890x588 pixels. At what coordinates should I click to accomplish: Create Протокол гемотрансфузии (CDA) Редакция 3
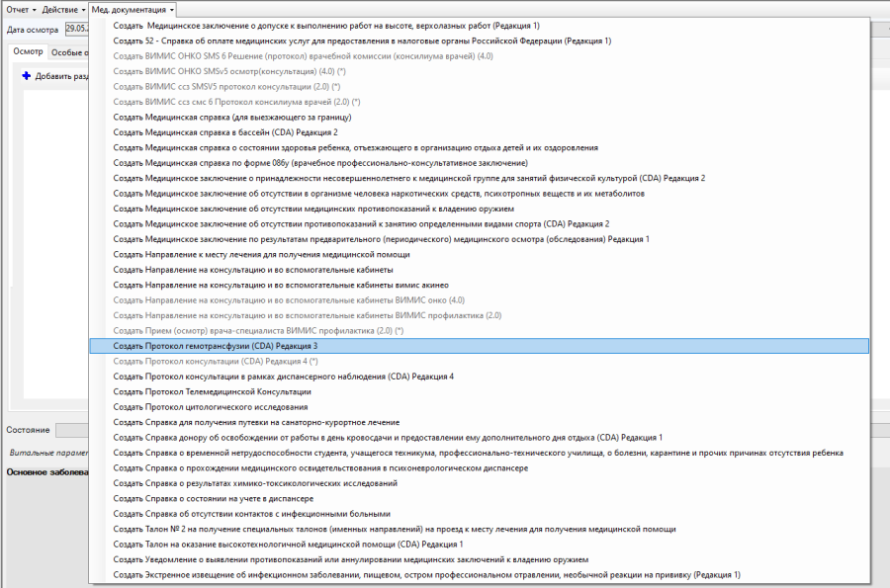(480, 347)
